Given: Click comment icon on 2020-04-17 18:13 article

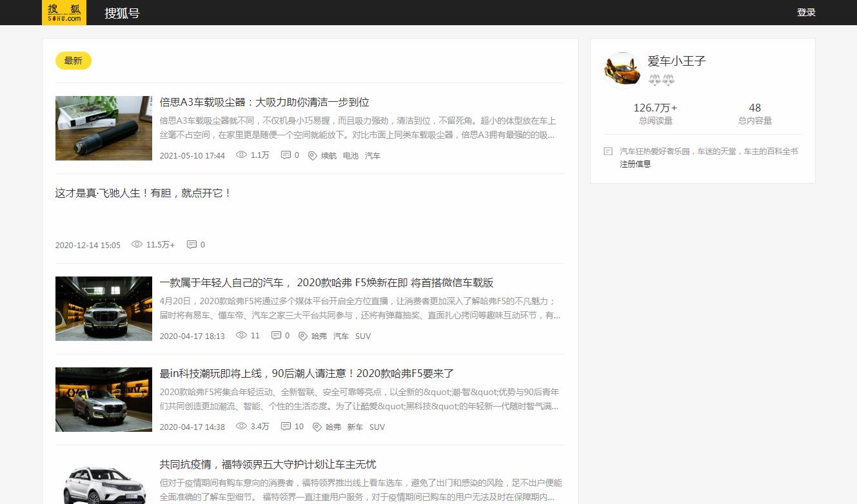Looking at the screenshot, I should [276, 335].
